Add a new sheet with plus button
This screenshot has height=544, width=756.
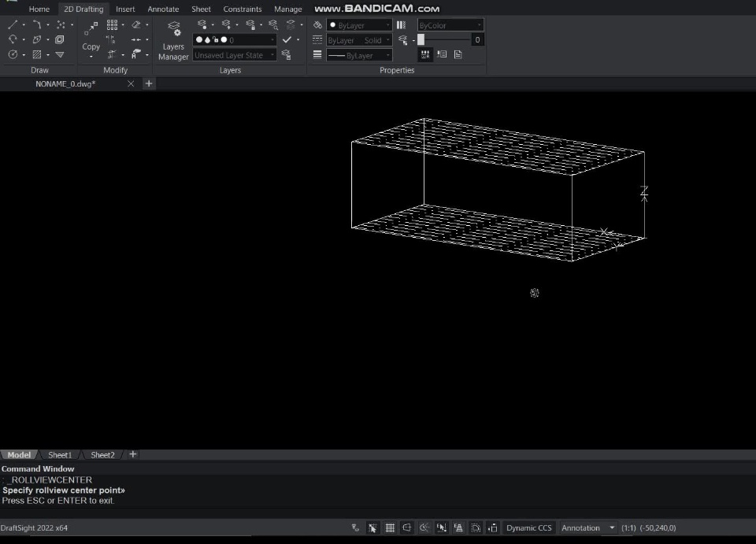133,454
